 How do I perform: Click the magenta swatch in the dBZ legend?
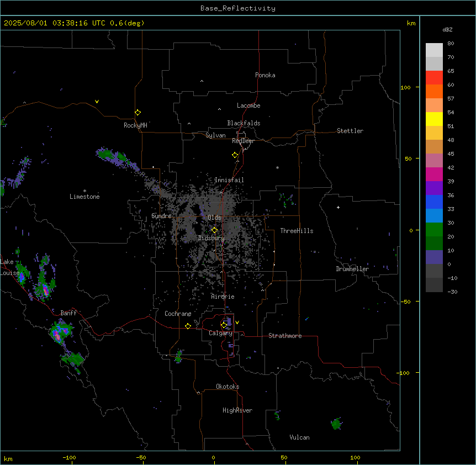pyautogui.click(x=434, y=174)
